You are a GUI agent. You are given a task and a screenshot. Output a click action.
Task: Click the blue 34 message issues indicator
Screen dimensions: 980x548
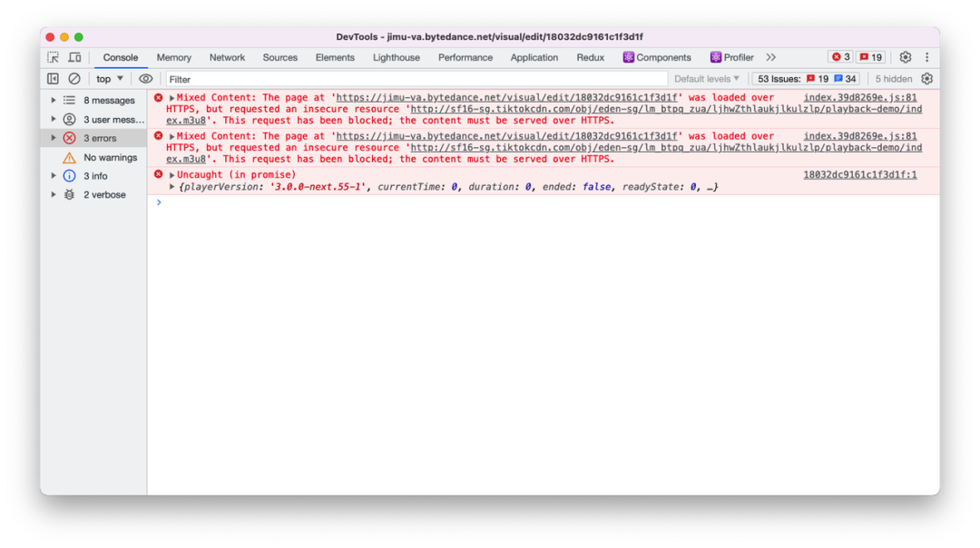[845, 79]
